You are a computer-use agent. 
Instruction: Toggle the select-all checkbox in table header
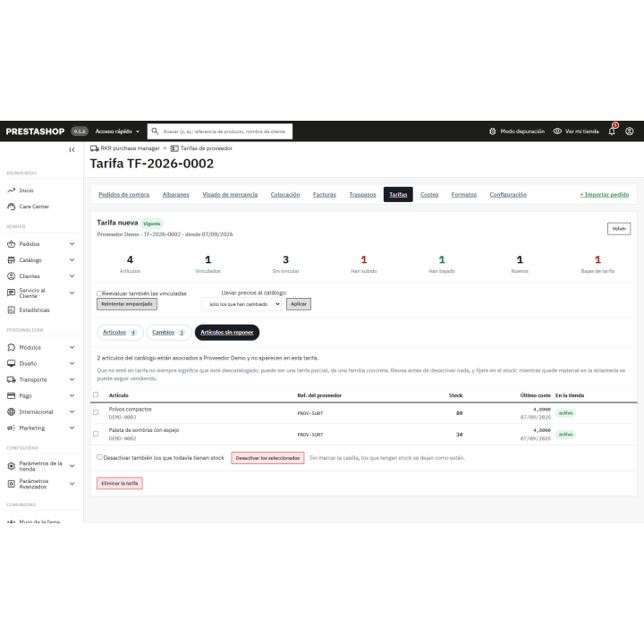tap(96, 394)
